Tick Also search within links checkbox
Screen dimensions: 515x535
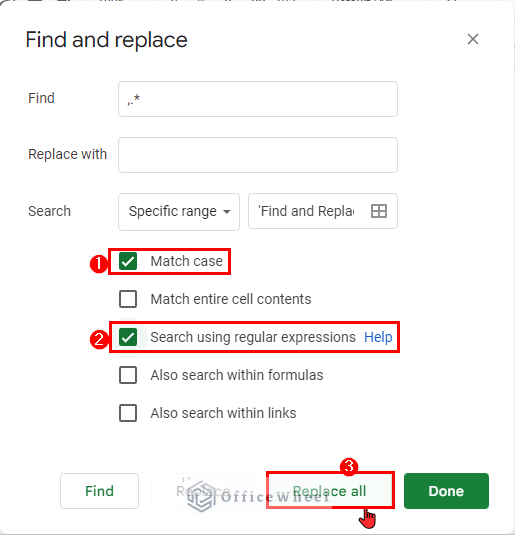128,413
